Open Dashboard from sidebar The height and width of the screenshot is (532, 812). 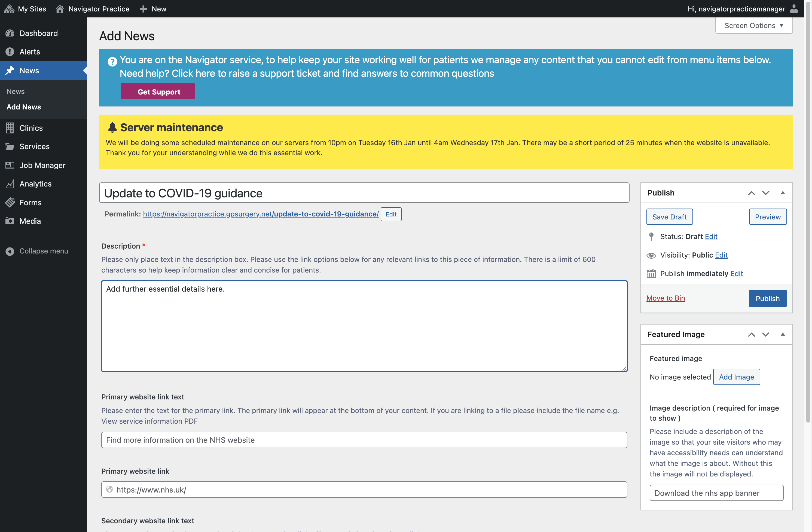39,33
